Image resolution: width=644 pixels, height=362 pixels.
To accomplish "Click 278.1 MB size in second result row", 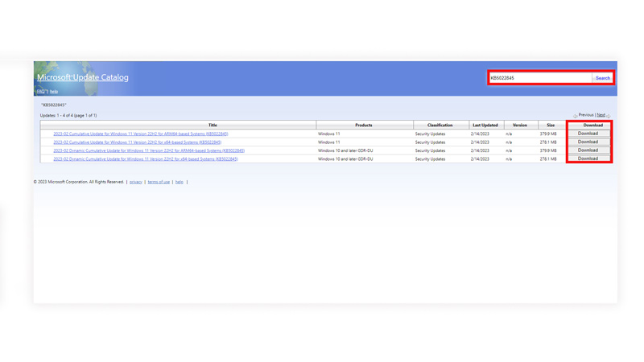I will pyautogui.click(x=548, y=142).
